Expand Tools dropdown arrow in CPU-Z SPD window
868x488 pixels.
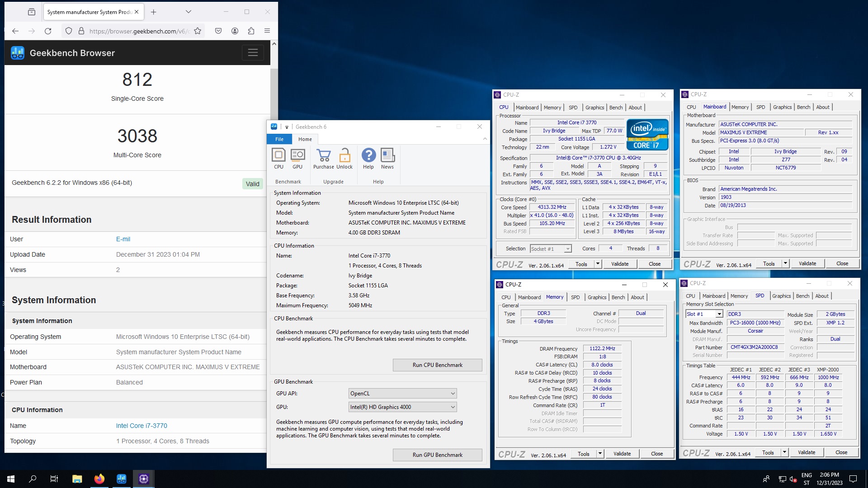[784, 452]
